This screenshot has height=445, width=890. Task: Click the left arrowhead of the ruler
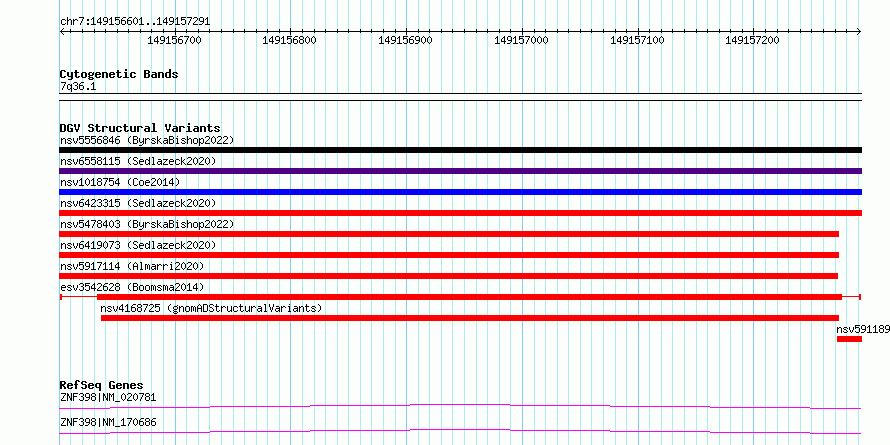pyautogui.click(x=62, y=32)
